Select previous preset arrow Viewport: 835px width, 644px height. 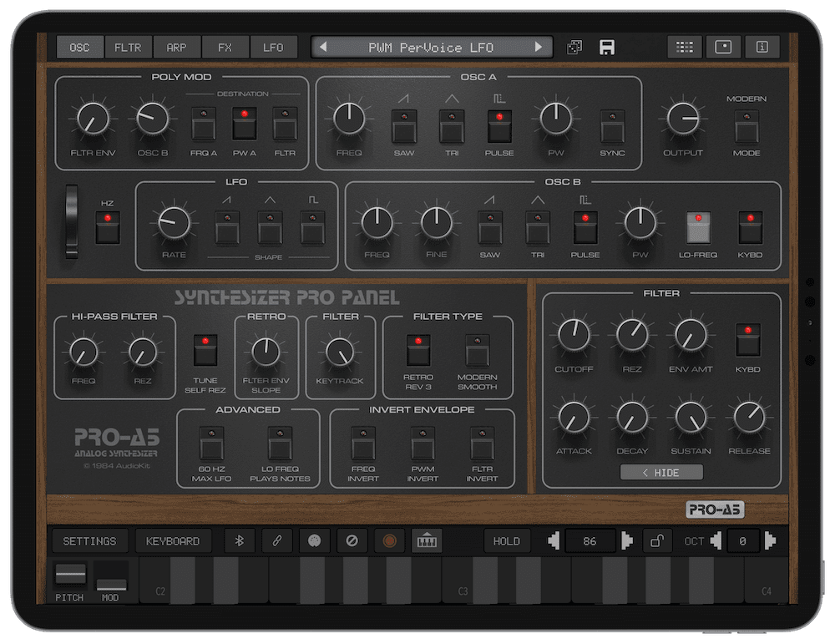pos(322,47)
